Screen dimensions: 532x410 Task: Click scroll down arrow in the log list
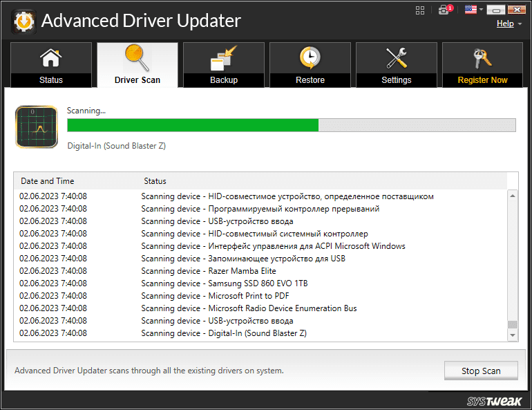pos(513,335)
